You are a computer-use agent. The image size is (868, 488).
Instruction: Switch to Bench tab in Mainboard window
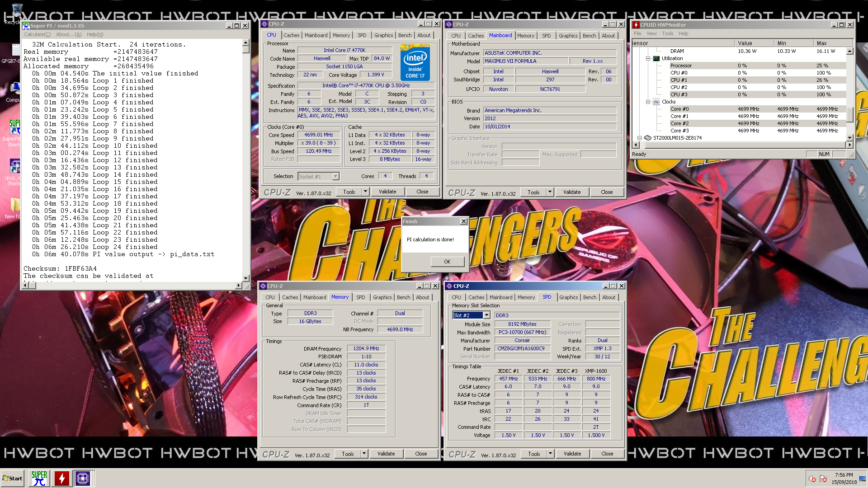tap(589, 36)
